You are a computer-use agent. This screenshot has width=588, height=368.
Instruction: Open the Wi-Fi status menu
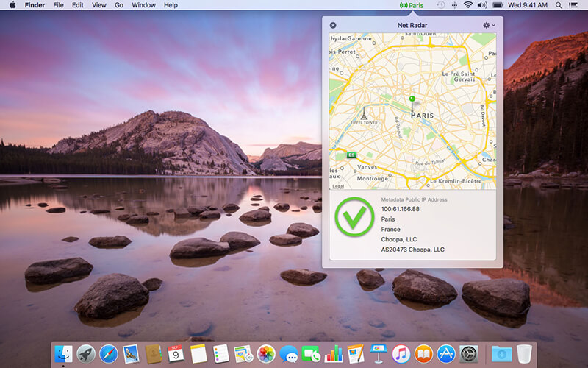[x=467, y=5]
